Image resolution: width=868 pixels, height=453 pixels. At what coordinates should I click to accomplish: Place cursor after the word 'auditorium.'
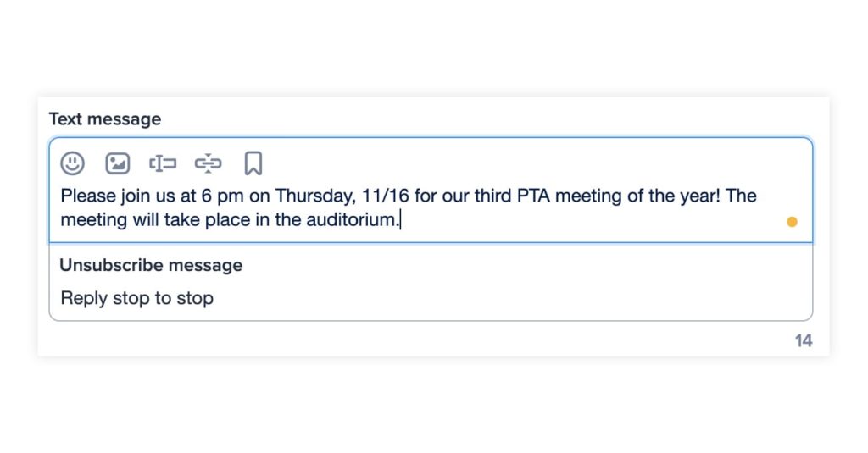pos(401,220)
